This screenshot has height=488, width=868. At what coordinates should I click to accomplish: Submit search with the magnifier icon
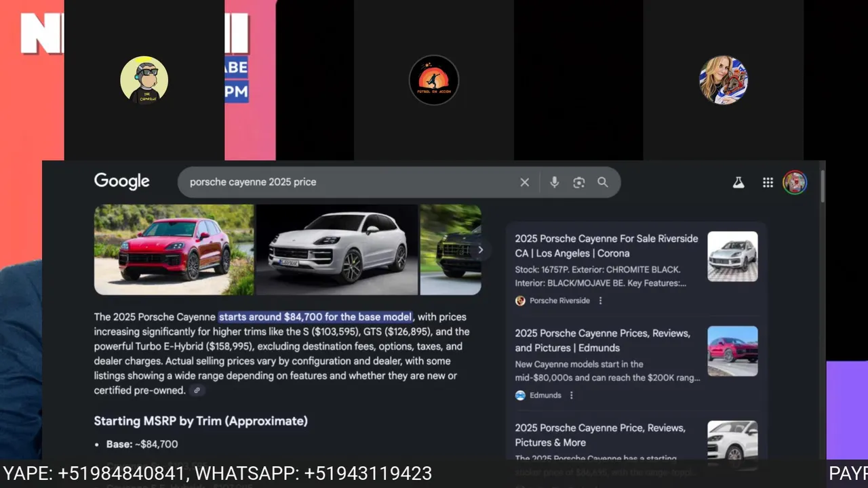point(602,182)
